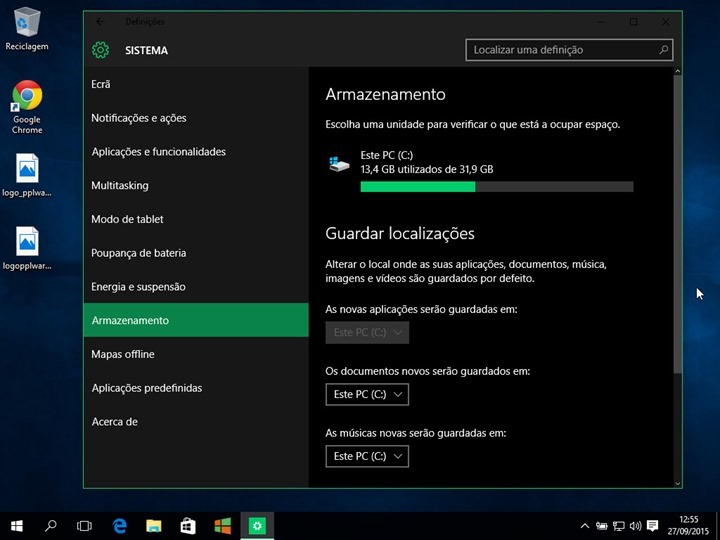
Task: Open the Acerca de page
Action: tap(115, 422)
